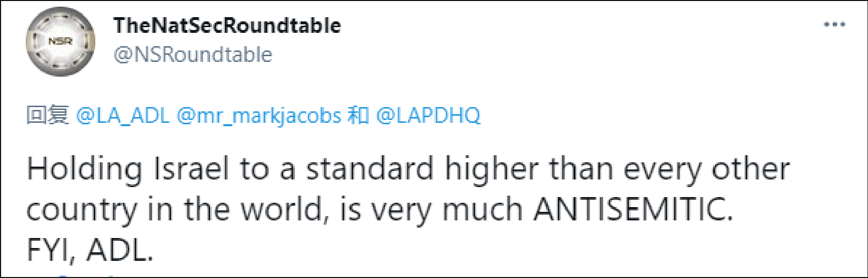
Task: Click the word "world" in the tweet
Action: click(284, 209)
